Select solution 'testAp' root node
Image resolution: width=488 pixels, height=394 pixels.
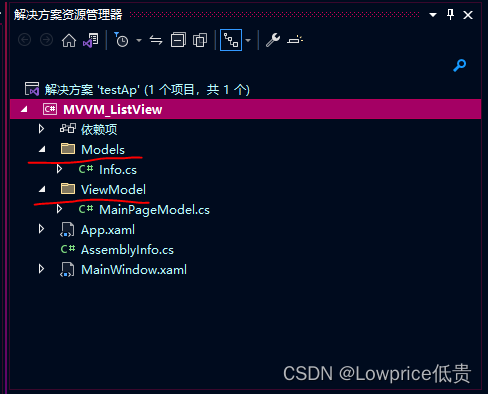point(147,90)
